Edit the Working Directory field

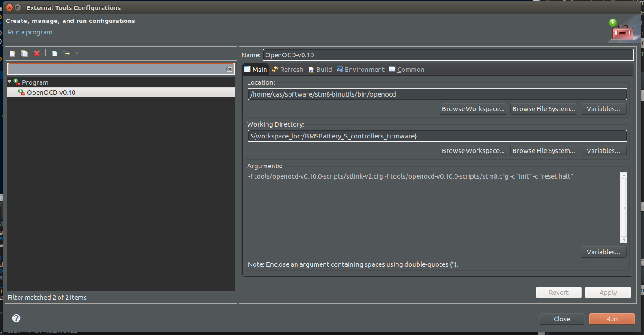coord(437,136)
